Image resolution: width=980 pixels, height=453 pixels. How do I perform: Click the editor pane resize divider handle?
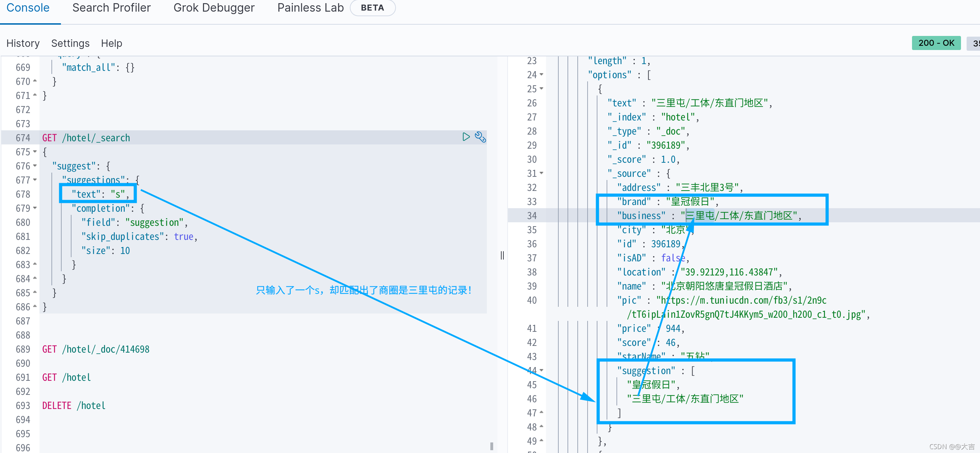[502, 255]
